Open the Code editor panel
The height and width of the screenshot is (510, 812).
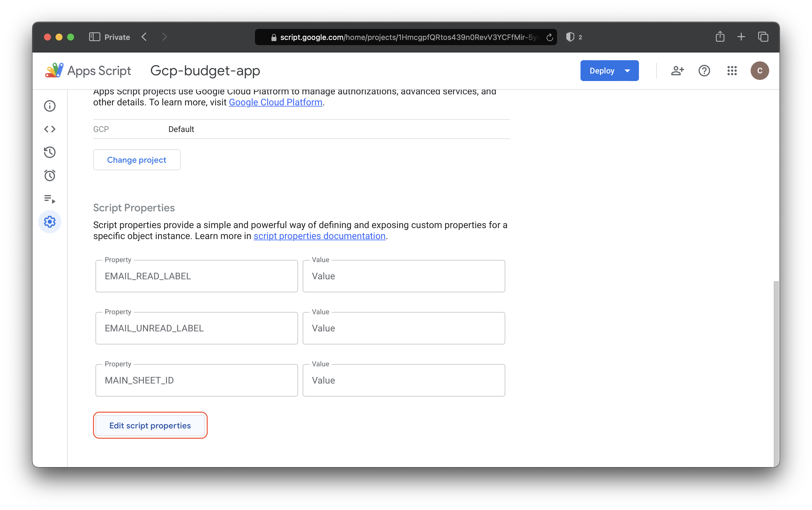coord(50,129)
